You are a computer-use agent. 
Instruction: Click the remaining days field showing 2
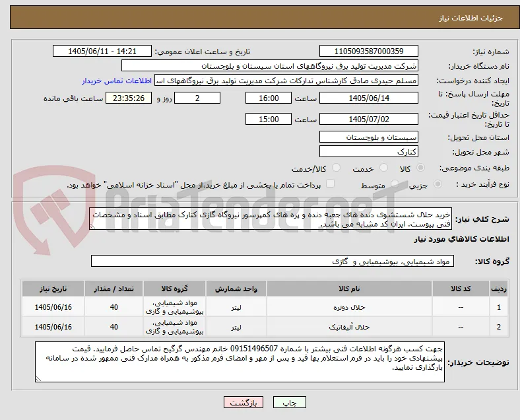pos(197,98)
